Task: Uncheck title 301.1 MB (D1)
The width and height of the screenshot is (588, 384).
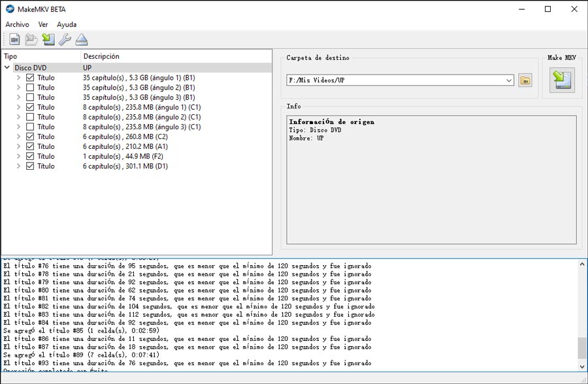Action: click(x=30, y=166)
